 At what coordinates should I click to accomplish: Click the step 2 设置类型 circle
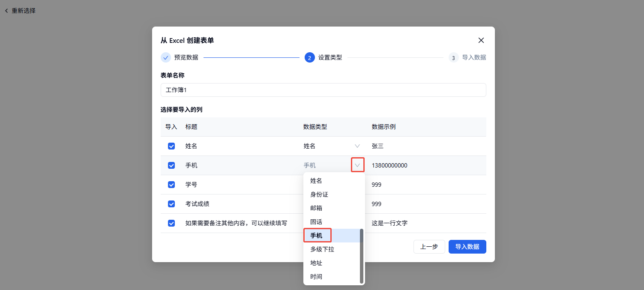pos(309,57)
